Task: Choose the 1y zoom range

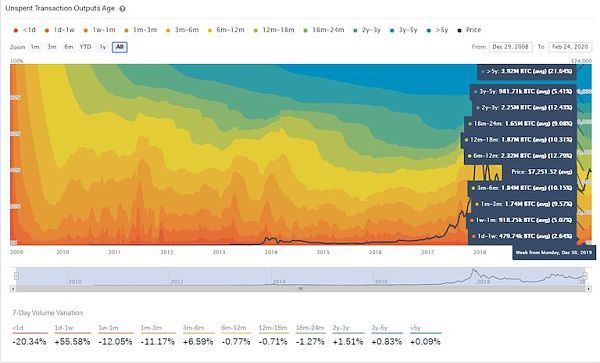Action: click(x=103, y=47)
